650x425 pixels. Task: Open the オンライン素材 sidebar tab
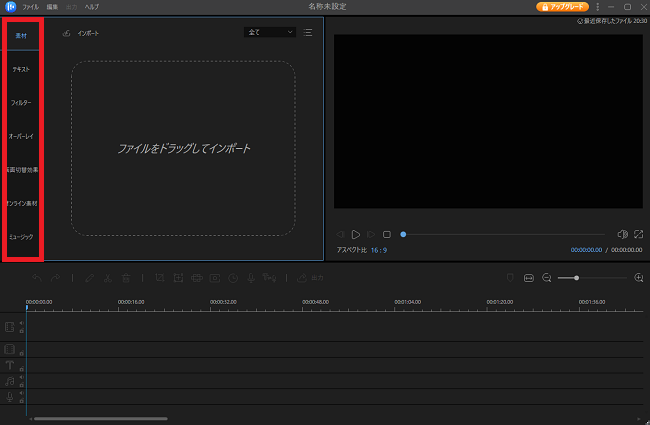click(23, 204)
